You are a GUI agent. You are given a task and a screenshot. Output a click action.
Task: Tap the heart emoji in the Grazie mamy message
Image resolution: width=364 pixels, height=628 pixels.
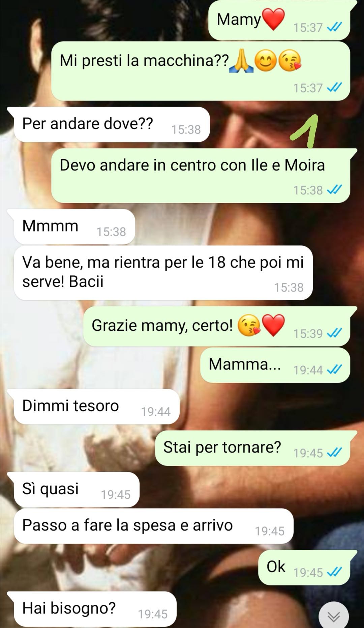273,325
